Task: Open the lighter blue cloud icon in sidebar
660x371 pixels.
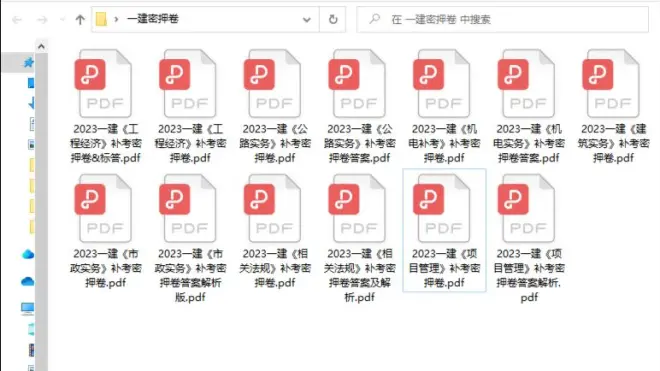Action: [x=28, y=254]
